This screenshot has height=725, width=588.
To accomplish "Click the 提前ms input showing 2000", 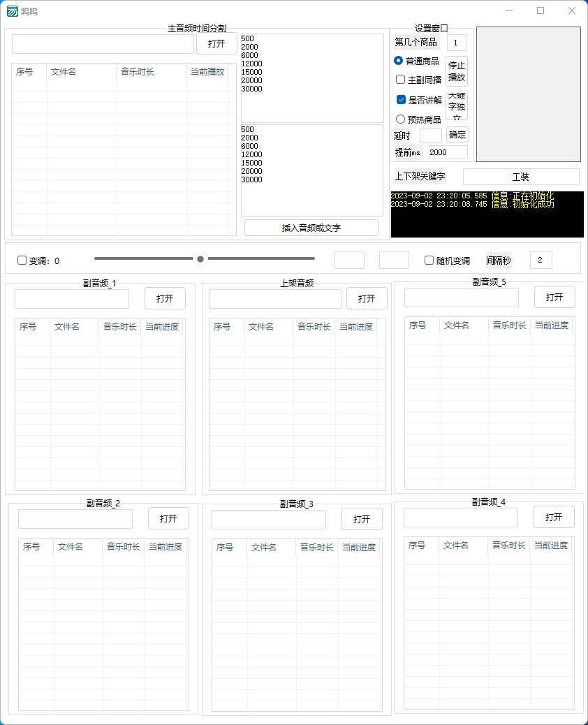I will [x=447, y=152].
